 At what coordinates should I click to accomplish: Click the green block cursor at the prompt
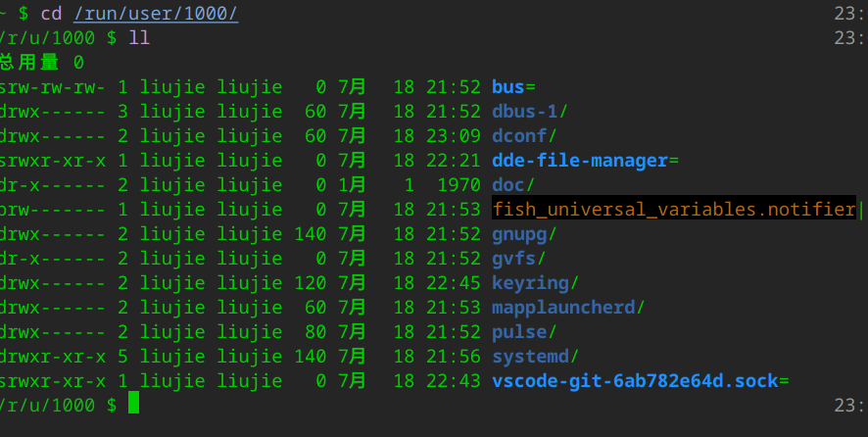134,404
